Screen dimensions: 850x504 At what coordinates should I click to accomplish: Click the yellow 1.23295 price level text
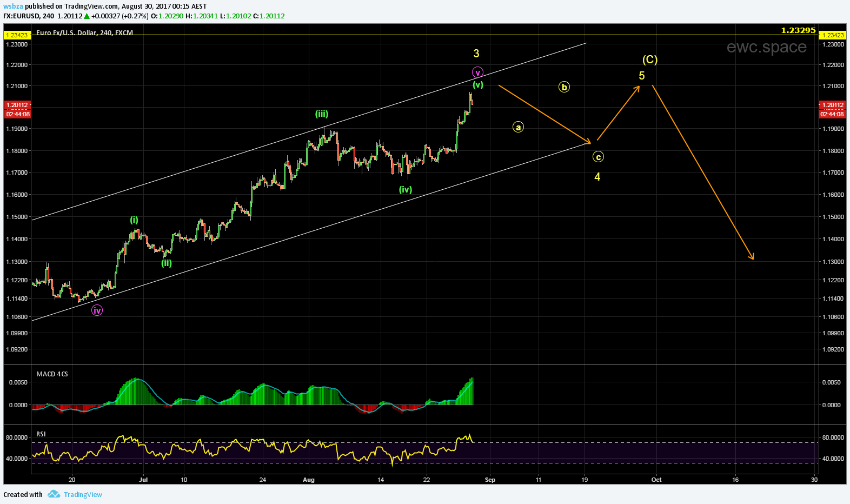798,30
